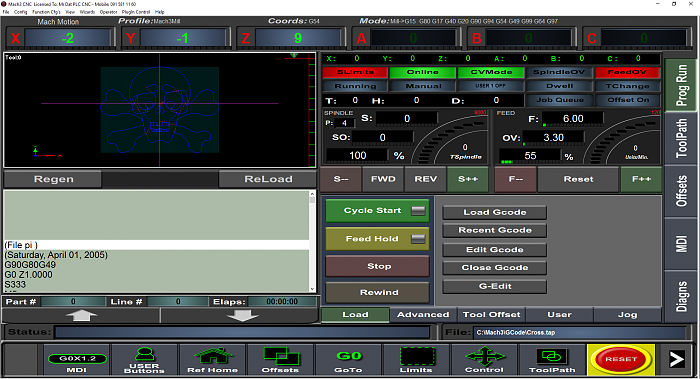Click the Job Queue button

559,100
